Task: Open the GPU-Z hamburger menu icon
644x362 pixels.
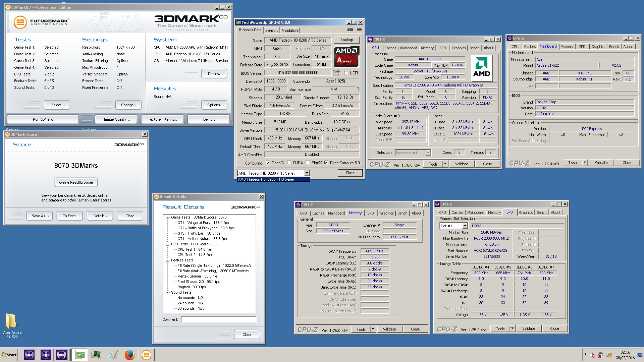Action: click(359, 30)
